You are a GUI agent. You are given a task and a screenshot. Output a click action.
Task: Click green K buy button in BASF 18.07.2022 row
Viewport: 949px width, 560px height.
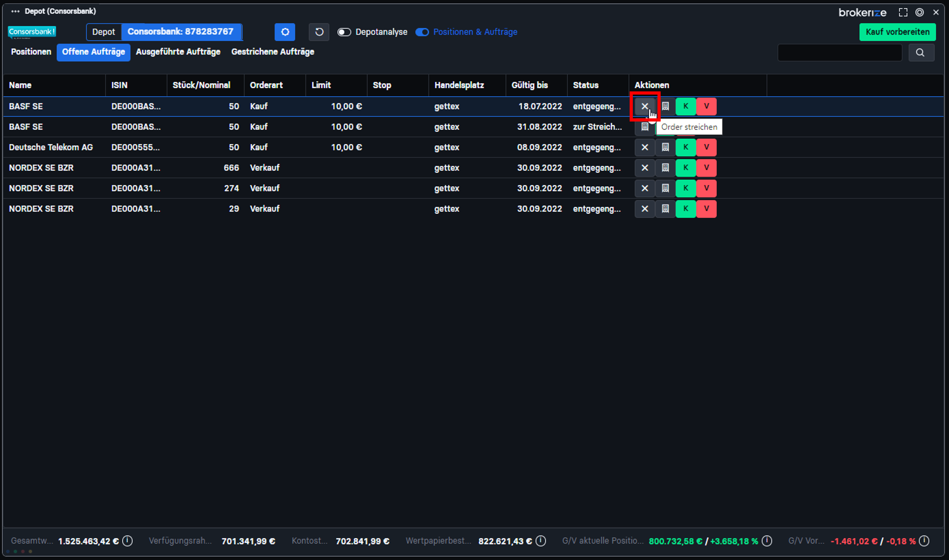tap(686, 106)
